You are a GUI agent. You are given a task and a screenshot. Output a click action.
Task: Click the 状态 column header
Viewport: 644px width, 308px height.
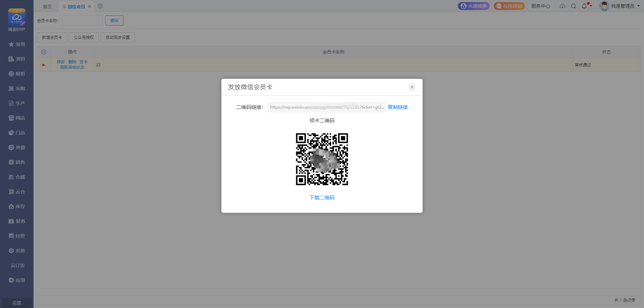(606, 52)
